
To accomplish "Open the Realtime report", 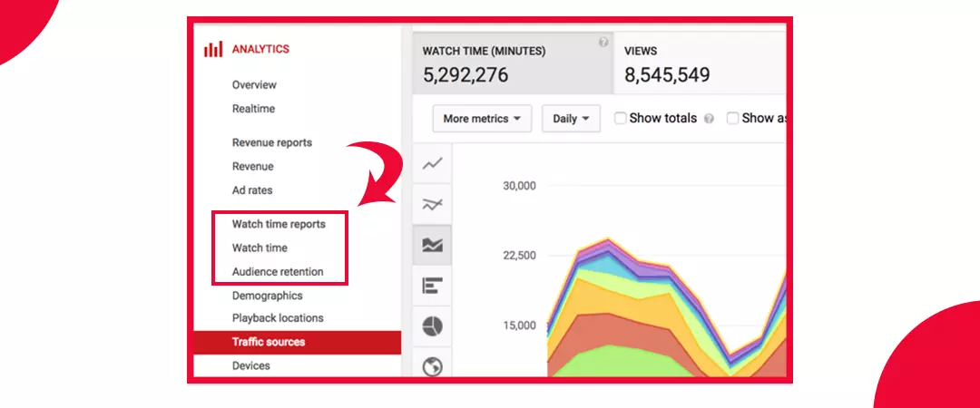I will pos(253,109).
